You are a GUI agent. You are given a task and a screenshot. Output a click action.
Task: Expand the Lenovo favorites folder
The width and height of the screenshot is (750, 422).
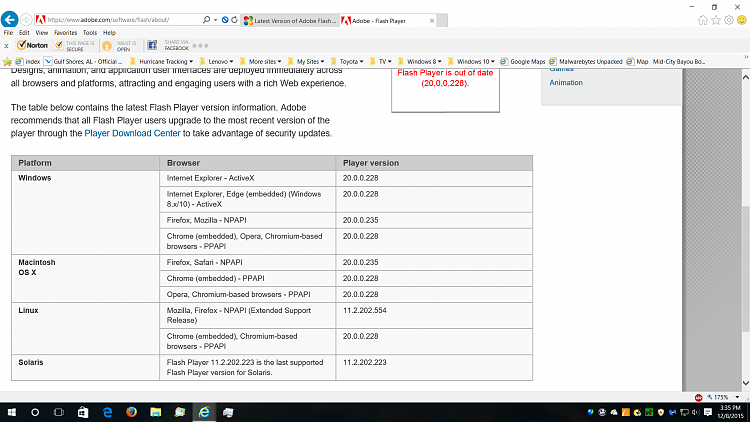point(216,62)
